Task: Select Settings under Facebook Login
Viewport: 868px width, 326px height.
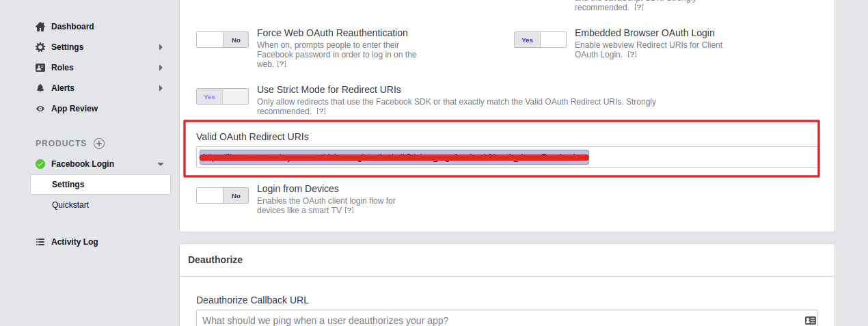Action: tap(100, 185)
